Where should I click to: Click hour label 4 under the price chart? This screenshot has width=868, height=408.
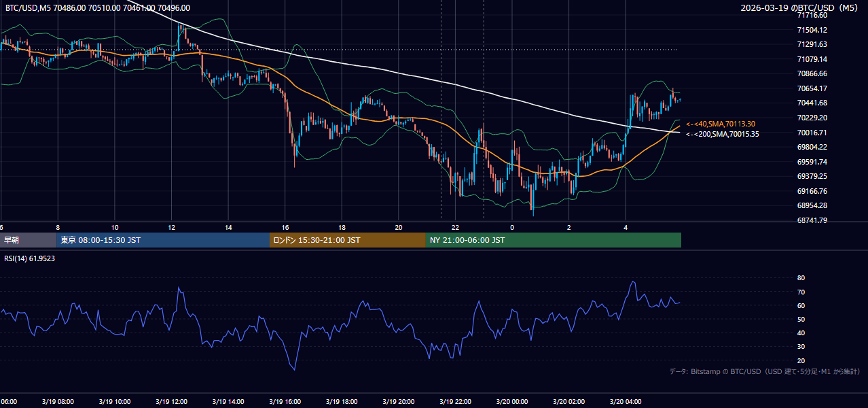(x=626, y=228)
